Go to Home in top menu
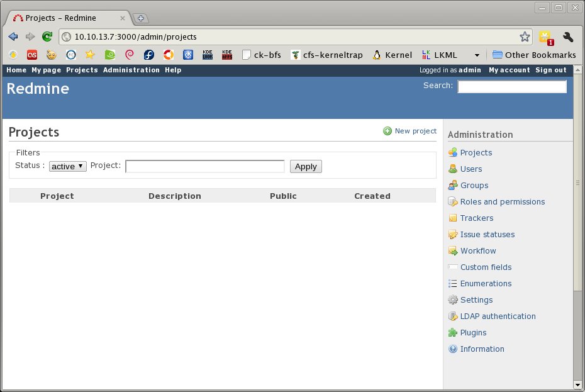The height and width of the screenshot is (392, 585). pyautogui.click(x=16, y=70)
